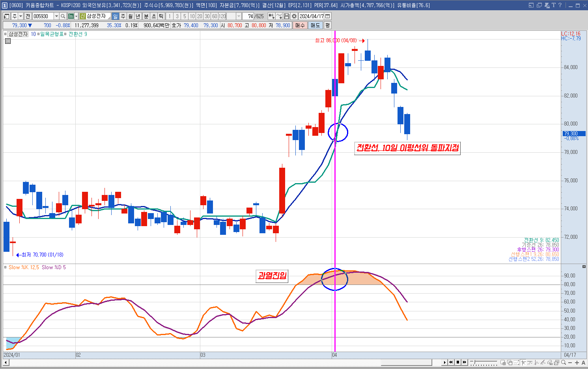Select interval preset 120

click(222, 16)
